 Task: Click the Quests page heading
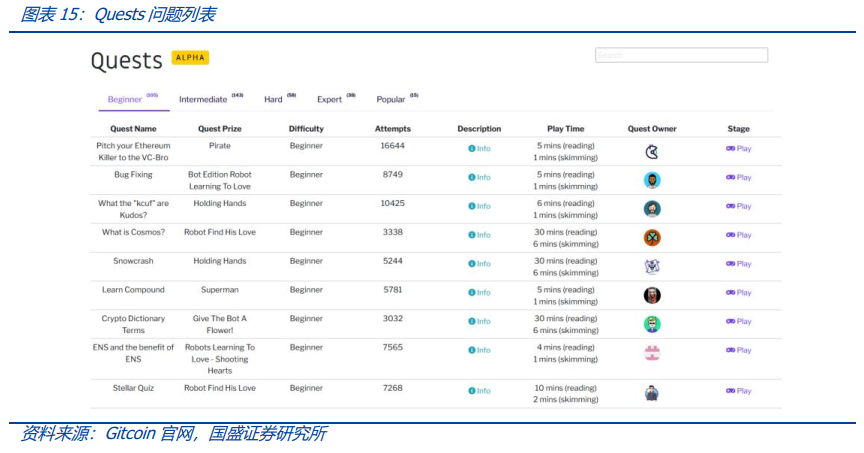(x=127, y=60)
